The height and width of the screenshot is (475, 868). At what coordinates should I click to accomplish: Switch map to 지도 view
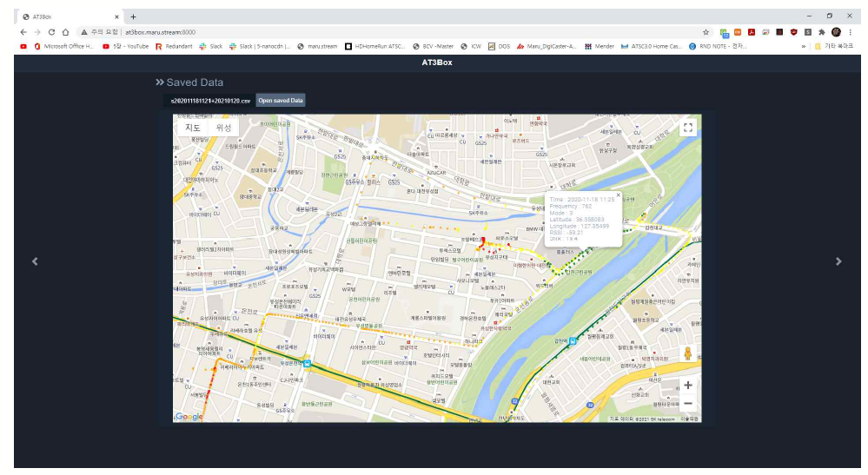[x=193, y=128]
